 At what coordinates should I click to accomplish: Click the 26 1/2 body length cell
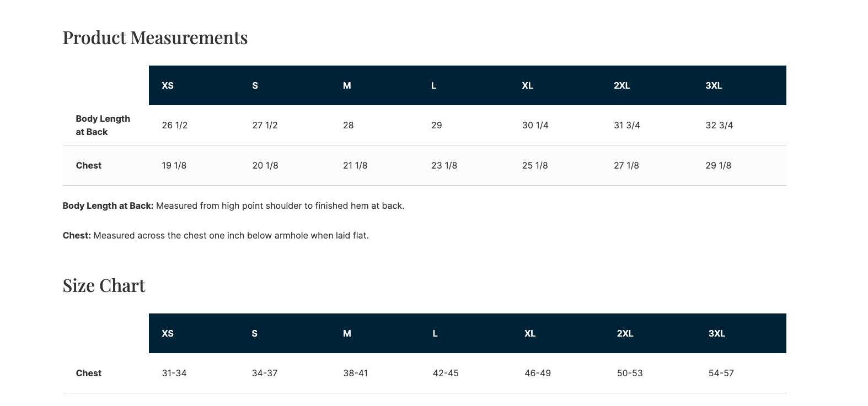[x=175, y=125]
